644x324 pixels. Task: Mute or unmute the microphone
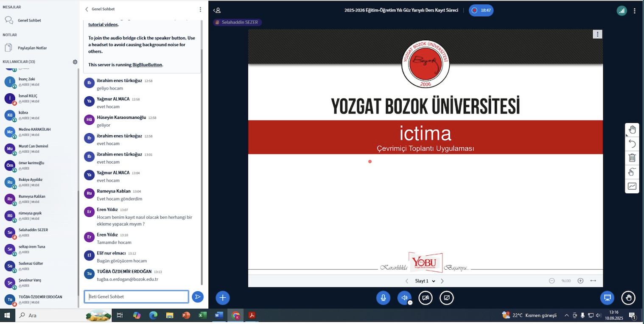point(383,298)
